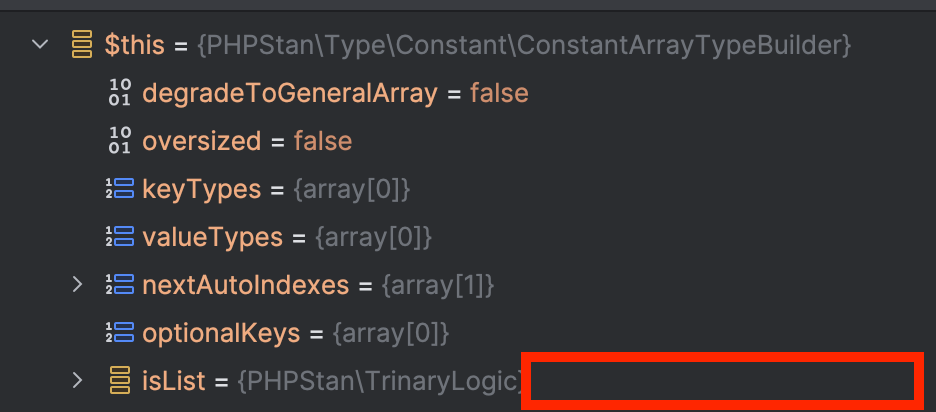Click the keyTypes array icon
The height and width of the screenshot is (412, 936).
[119, 189]
